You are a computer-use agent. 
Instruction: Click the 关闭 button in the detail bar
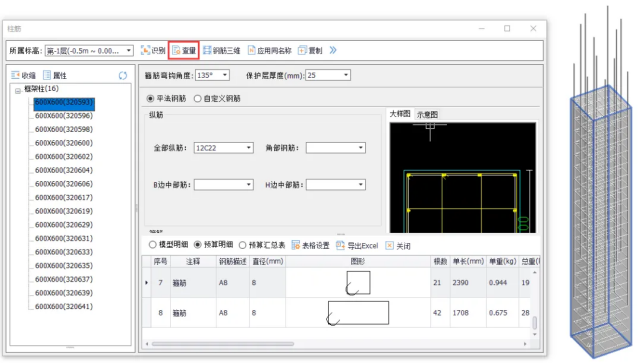pyautogui.click(x=398, y=246)
